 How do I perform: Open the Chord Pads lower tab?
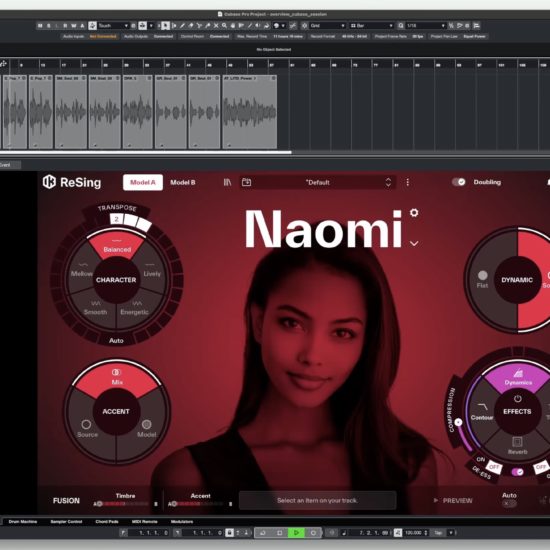(107, 522)
